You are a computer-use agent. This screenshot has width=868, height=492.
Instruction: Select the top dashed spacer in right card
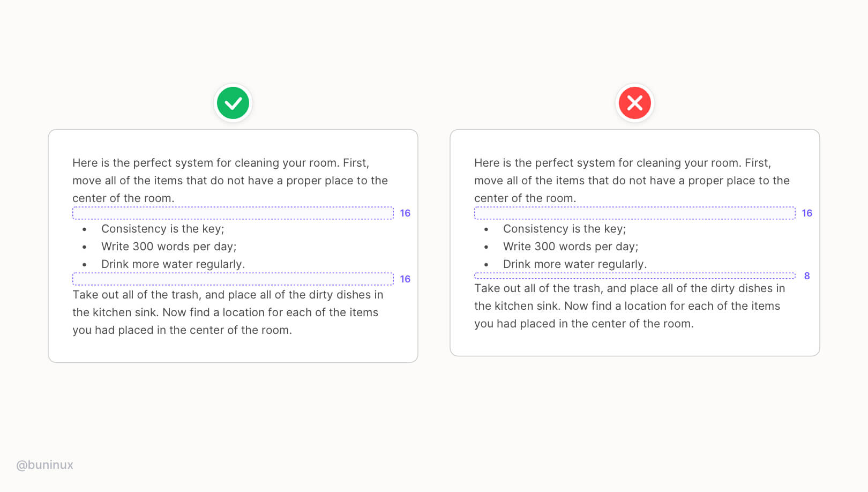pos(635,213)
